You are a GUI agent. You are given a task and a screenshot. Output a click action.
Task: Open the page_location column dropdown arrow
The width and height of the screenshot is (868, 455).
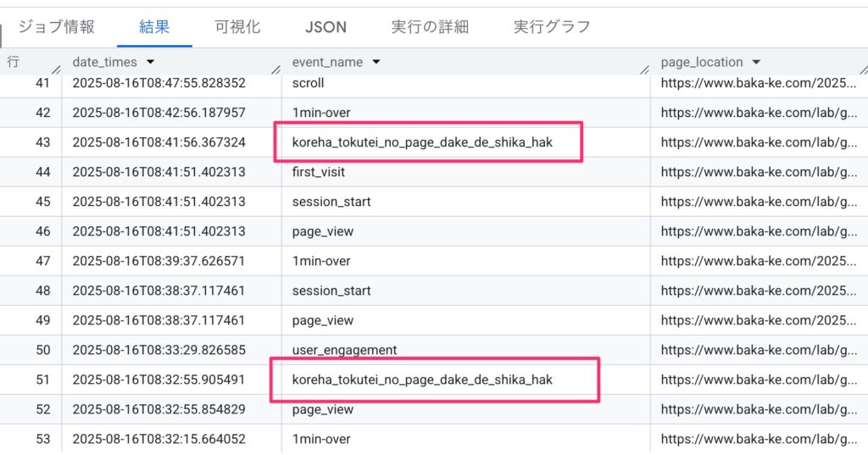point(756,62)
